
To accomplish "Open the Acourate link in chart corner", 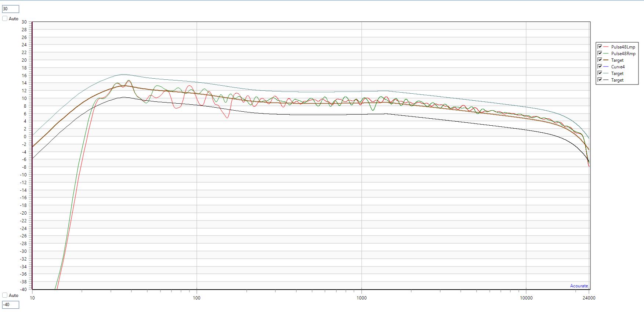I will [x=579, y=286].
